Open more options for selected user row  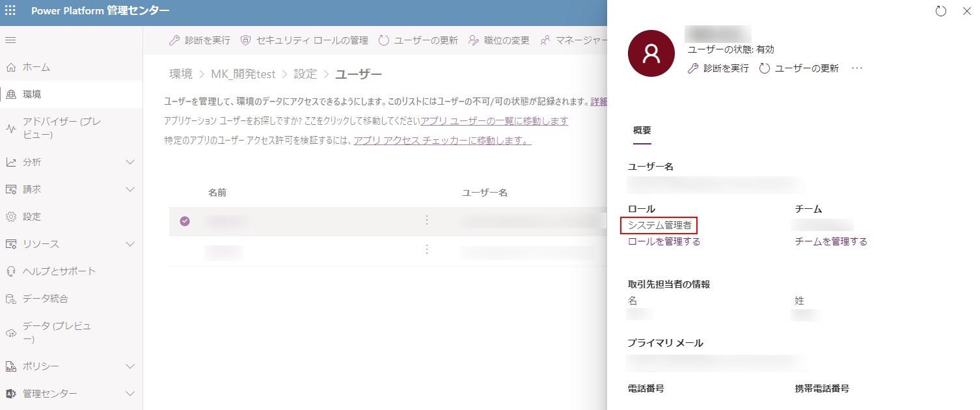coord(427,221)
